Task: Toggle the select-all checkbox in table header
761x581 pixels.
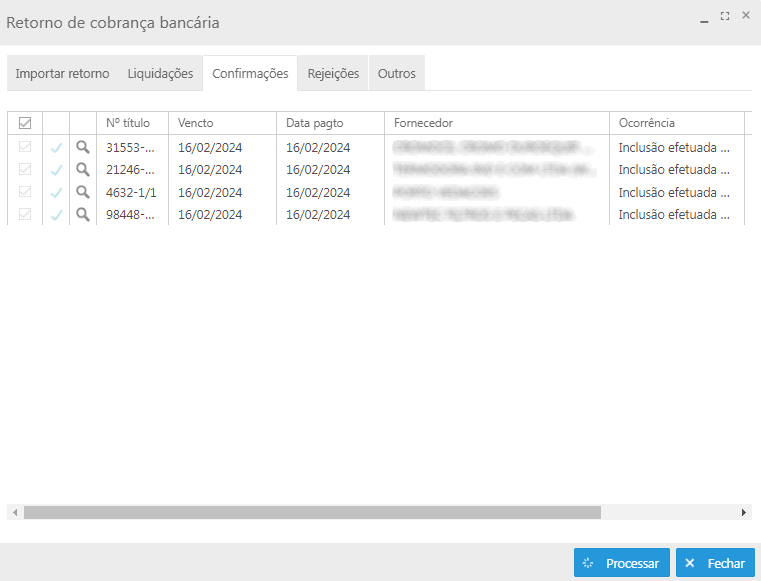Action: [25, 123]
